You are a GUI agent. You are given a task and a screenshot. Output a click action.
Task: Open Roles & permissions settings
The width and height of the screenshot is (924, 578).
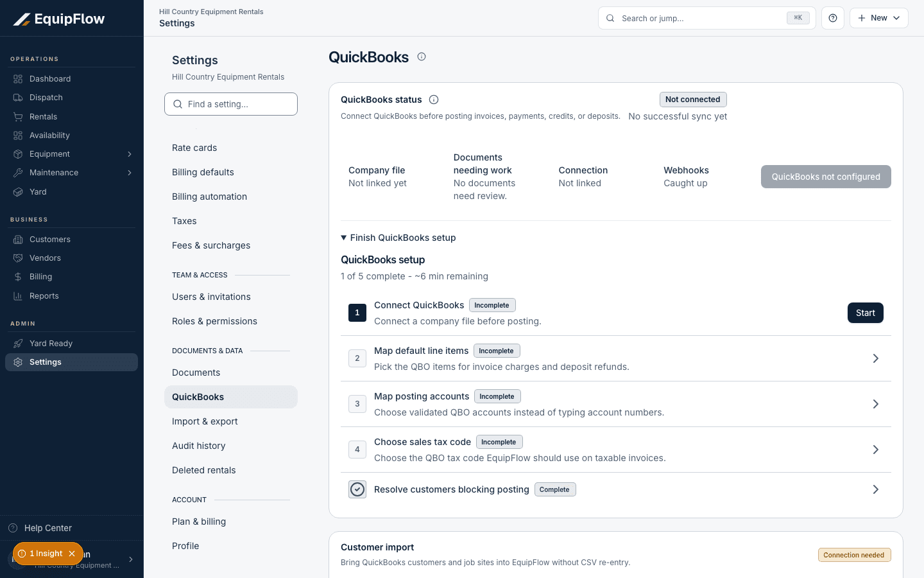231,321
